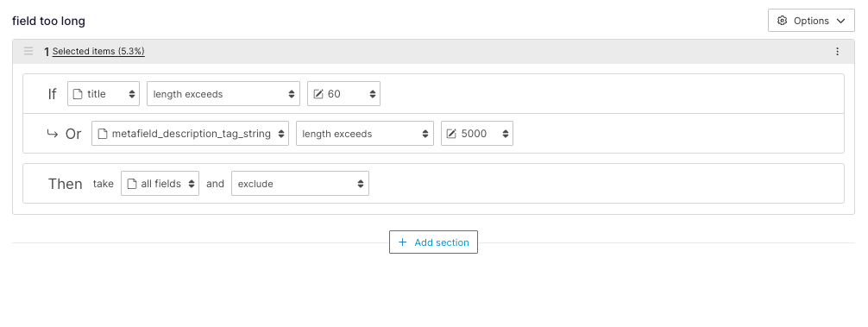Click the edit pencil icon beside value 5000
The height and width of the screenshot is (327, 868).
pos(452,134)
